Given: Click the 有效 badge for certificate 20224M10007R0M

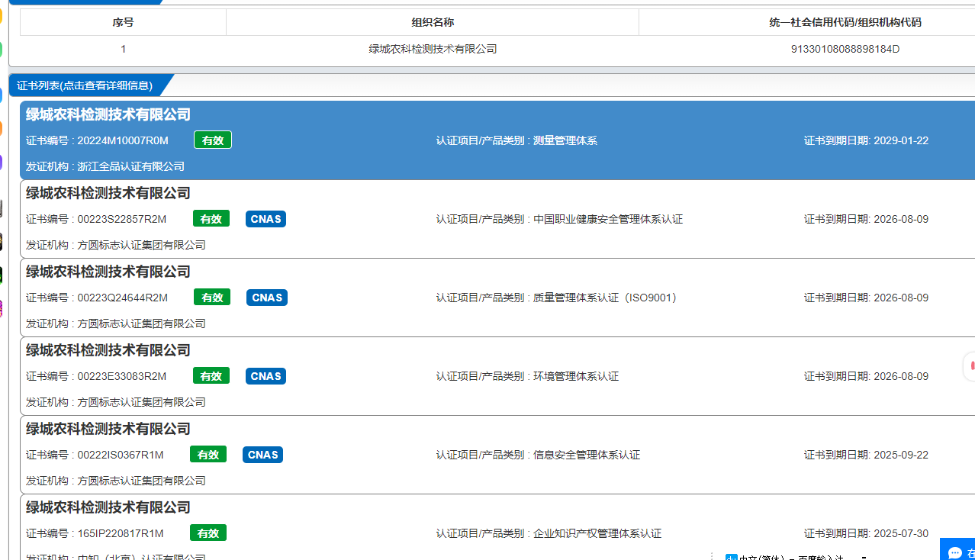Looking at the screenshot, I should pyautogui.click(x=213, y=140).
